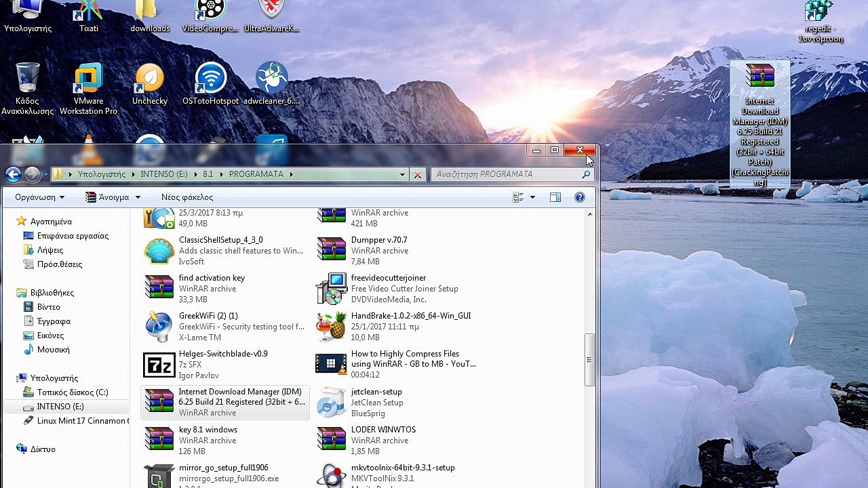Click the Άνοιγμα toolbar button
The height and width of the screenshot is (488, 868).
tap(107, 197)
